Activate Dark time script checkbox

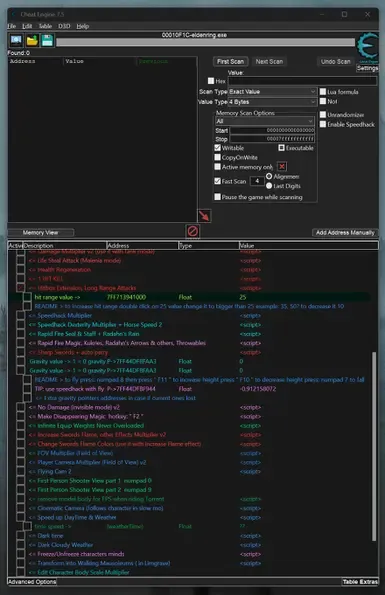coord(20,535)
